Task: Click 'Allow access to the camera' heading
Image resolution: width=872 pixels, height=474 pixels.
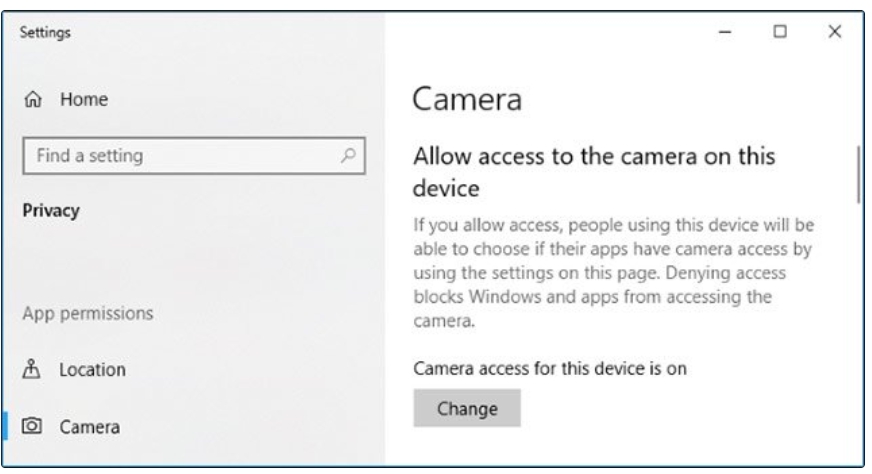Action: [x=595, y=172]
